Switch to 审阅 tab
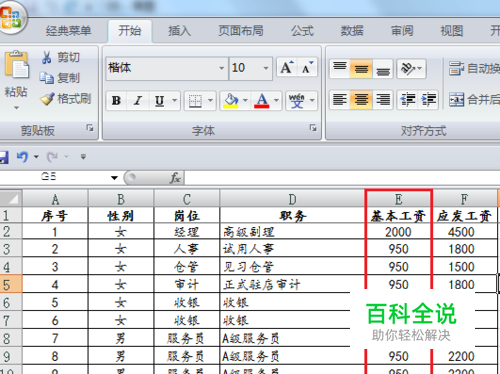The height and width of the screenshot is (374, 500). coord(402,31)
